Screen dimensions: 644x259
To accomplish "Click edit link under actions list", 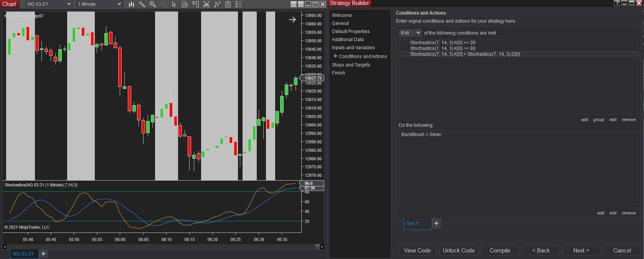I will pos(613,213).
